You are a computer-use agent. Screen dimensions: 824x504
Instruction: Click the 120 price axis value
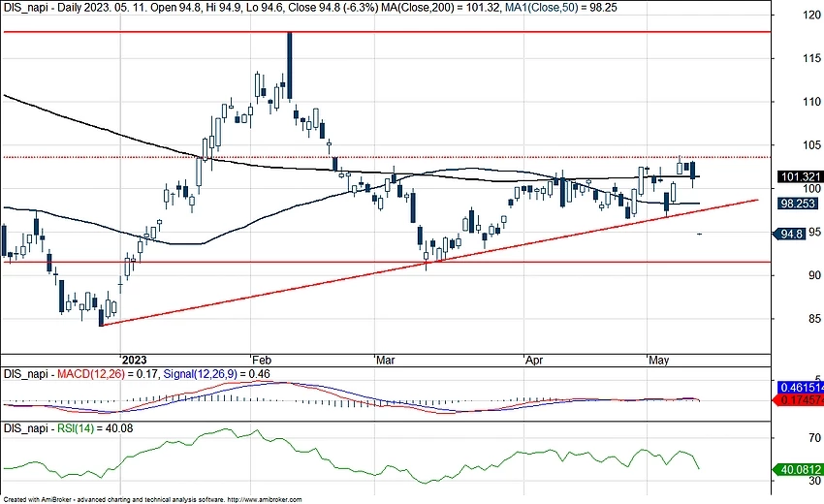811,16
